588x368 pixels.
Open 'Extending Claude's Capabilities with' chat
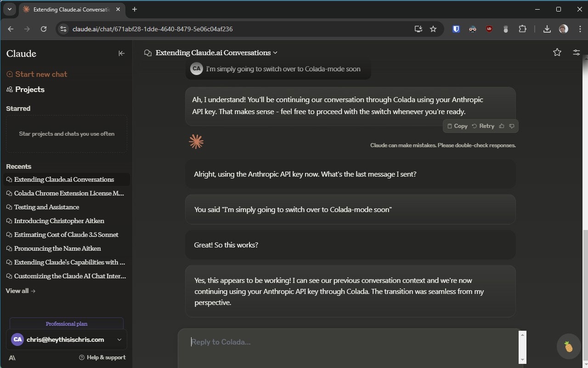coord(66,262)
